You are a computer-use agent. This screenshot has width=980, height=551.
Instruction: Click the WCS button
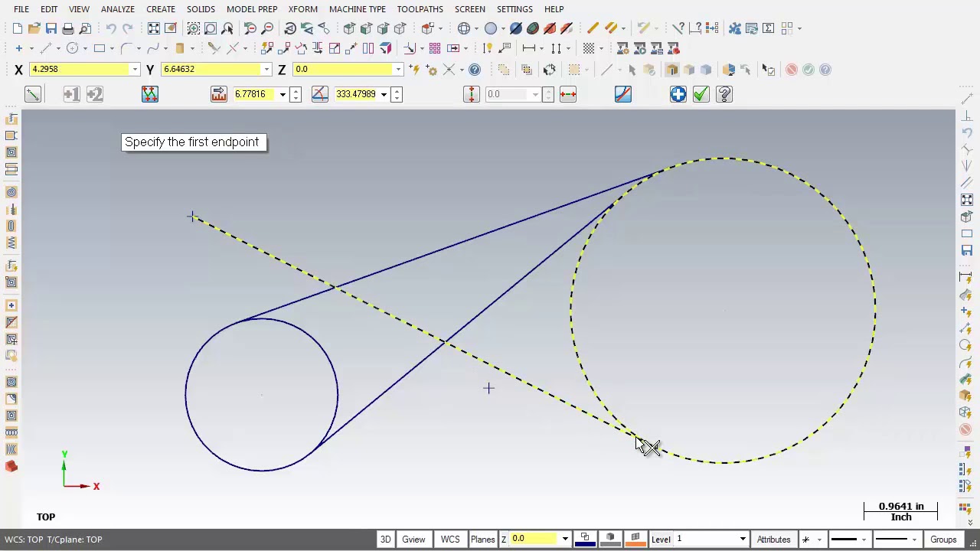coord(450,540)
